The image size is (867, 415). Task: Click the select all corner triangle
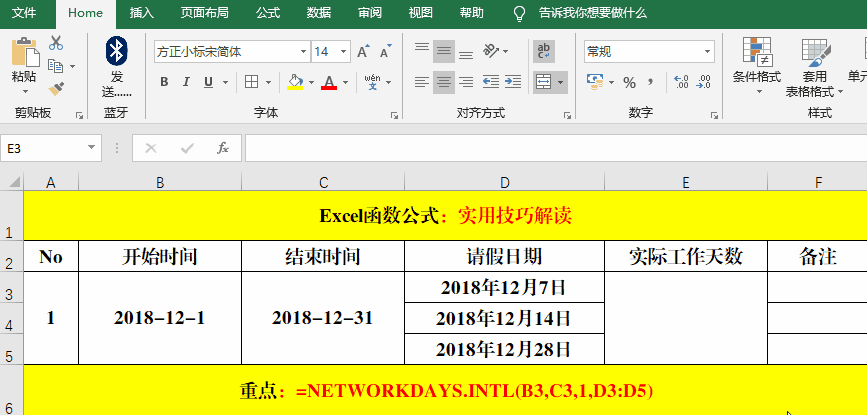(x=14, y=181)
